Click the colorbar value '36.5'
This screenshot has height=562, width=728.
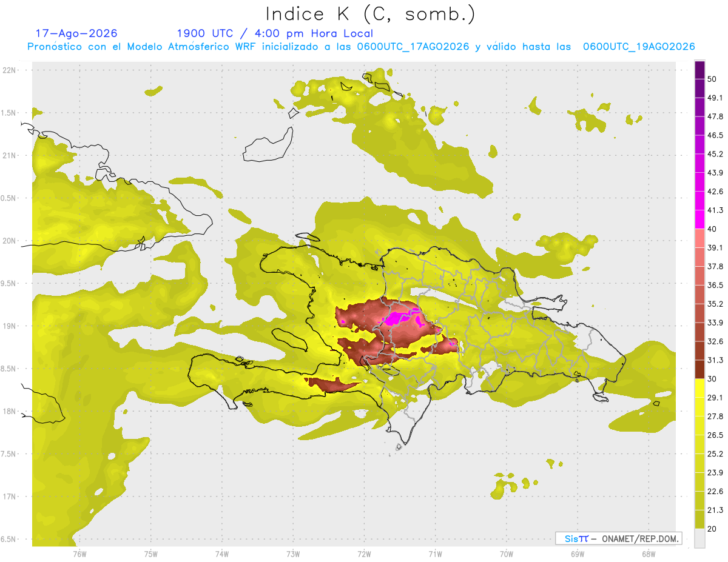[x=716, y=285]
